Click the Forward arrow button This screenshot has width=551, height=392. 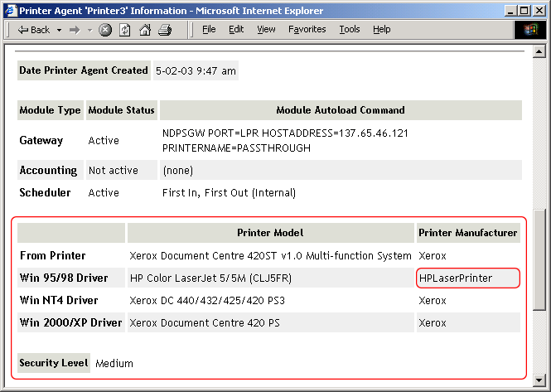coord(75,30)
